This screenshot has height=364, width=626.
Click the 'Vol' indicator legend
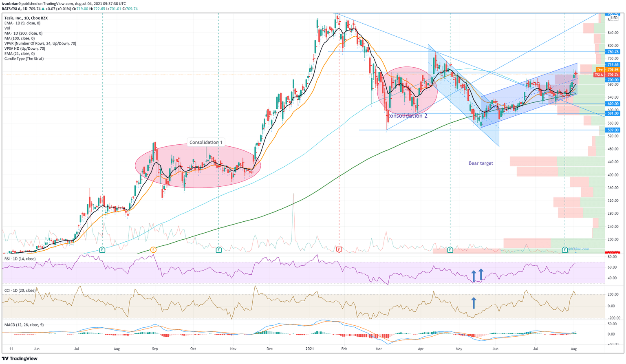coord(7,28)
